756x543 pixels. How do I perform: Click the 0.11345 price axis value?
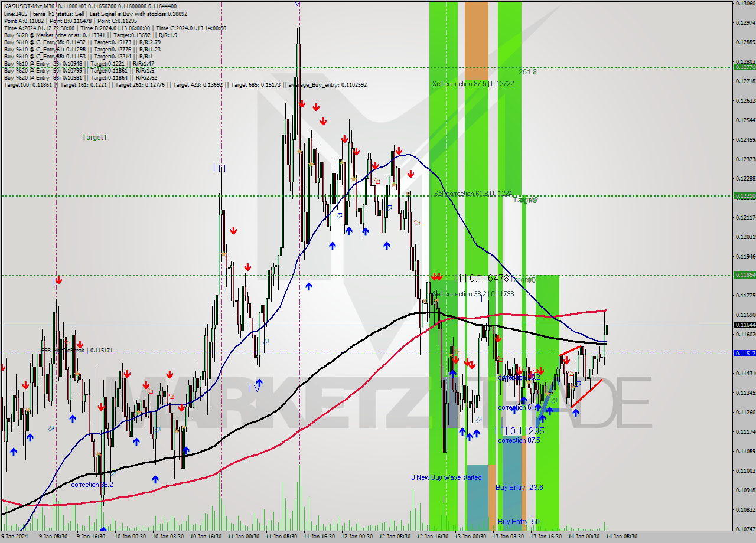(x=745, y=392)
